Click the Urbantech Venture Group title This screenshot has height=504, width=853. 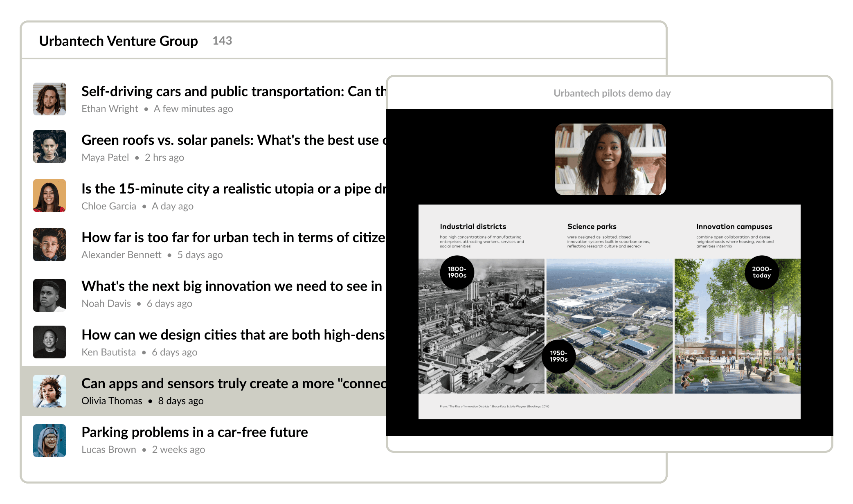pos(118,41)
